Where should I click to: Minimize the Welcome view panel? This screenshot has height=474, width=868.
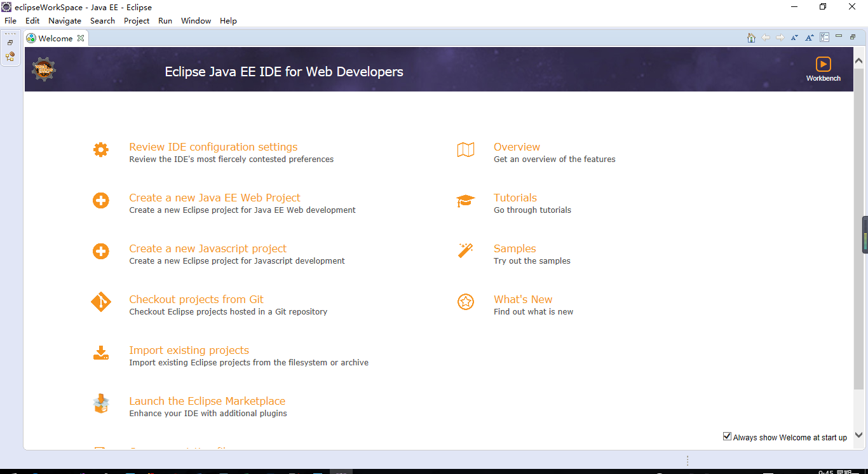click(x=839, y=36)
